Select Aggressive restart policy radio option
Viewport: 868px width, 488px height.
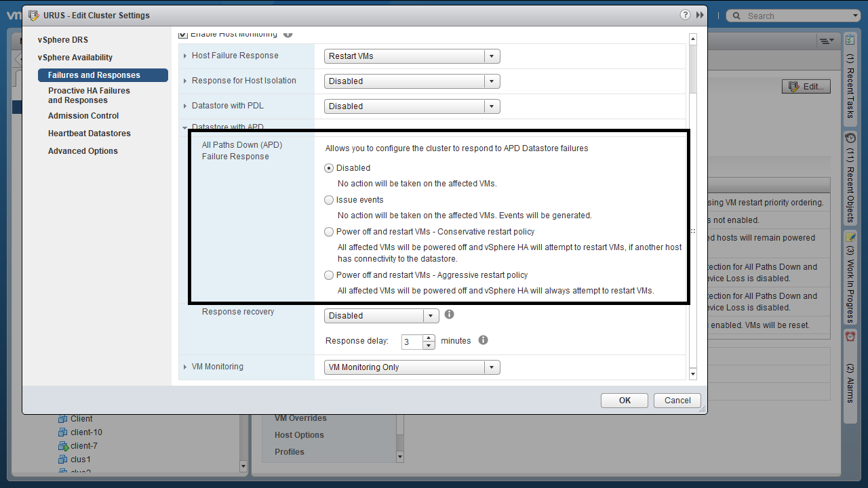329,275
